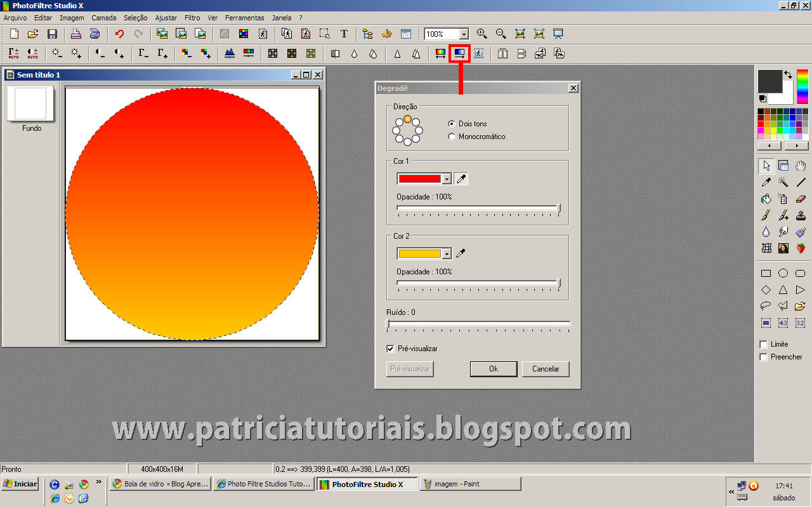Click the Print icon in the toolbar
This screenshot has width=812, height=508.
pyautogui.click(x=75, y=34)
